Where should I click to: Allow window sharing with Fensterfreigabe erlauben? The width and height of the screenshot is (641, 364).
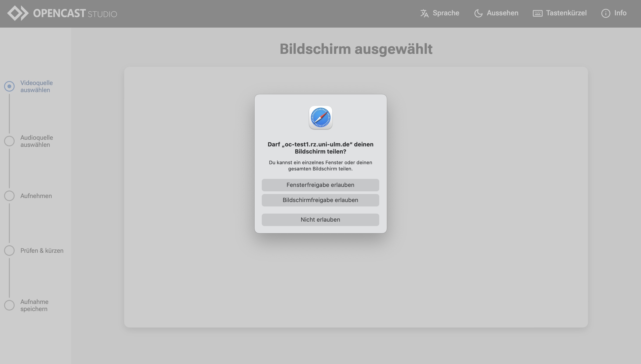pos(320,185)
